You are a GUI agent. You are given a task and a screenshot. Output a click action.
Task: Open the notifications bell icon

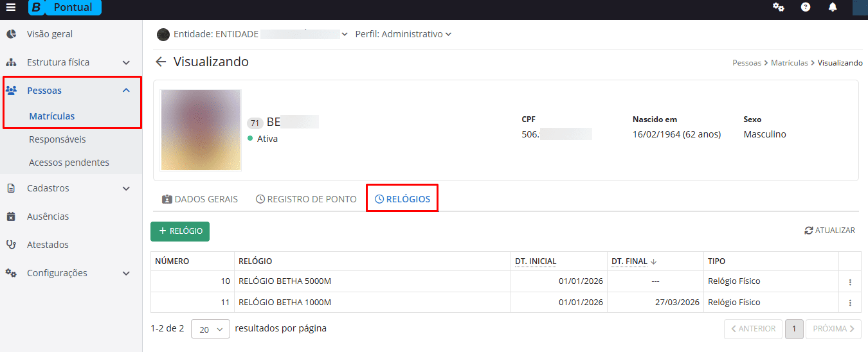point(833,8)
